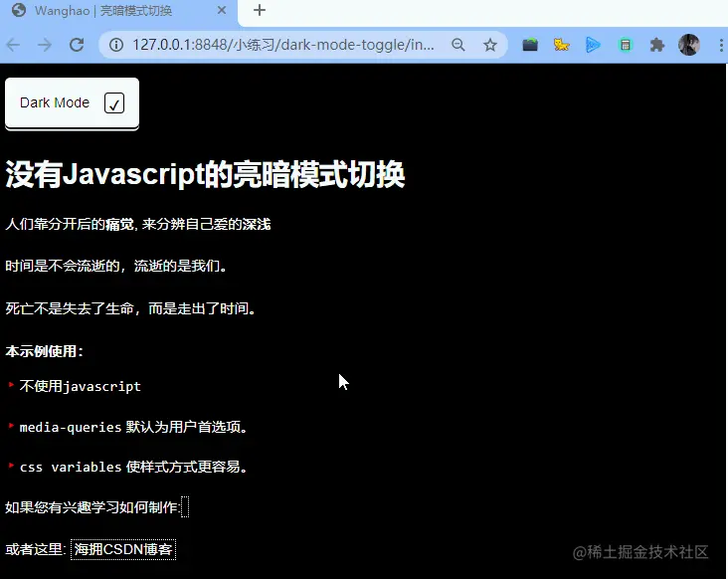Click list item 不使用javascript

tap(80, 386)
